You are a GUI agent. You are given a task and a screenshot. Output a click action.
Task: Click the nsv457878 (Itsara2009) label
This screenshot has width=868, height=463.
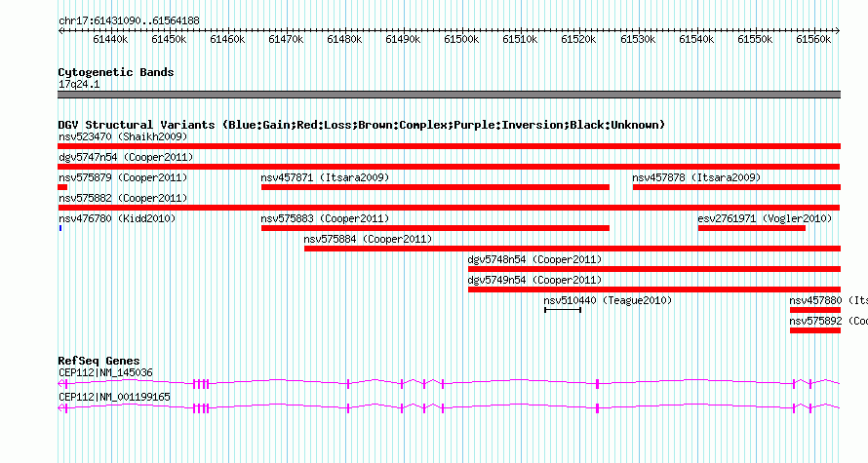pyautogui.click(x=696, y=177)
